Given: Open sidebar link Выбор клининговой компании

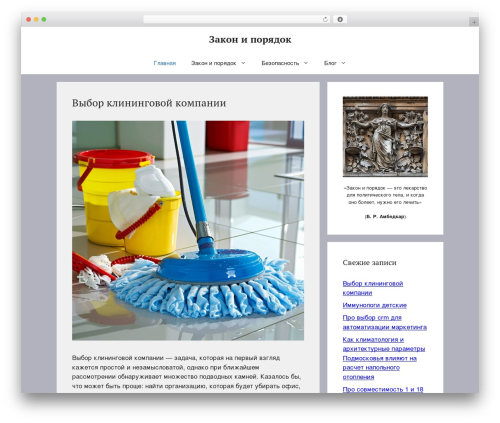Looking at the screenshot, I should click(373, 288).
